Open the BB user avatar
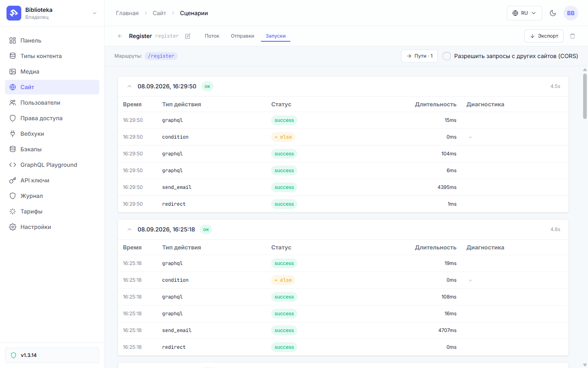This screenshot has height=368, width=588. point(571,13)
